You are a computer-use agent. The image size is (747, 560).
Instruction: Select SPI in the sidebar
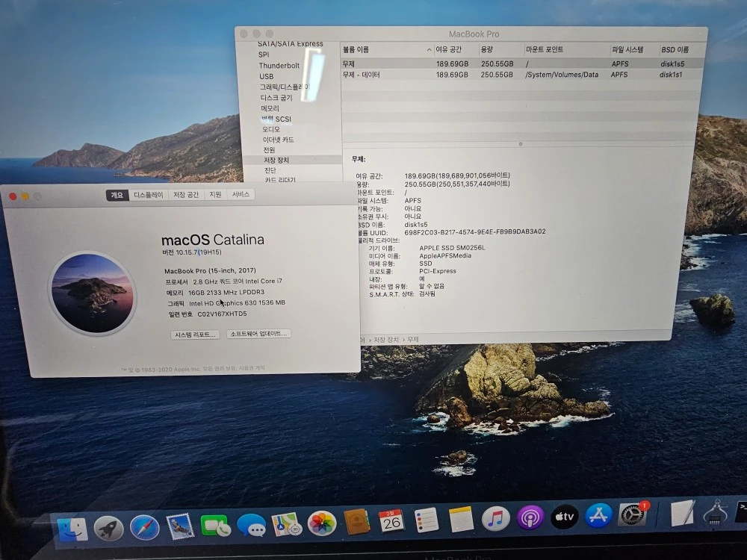tap(264, 55)
